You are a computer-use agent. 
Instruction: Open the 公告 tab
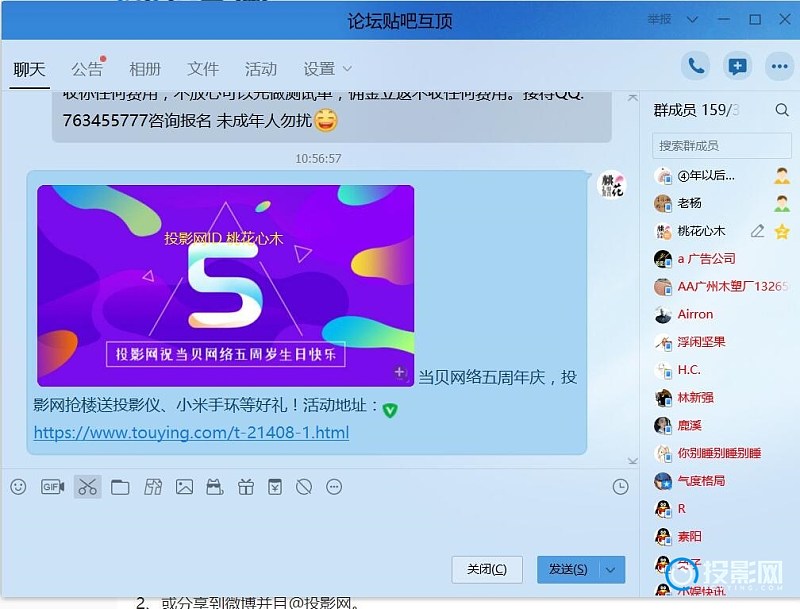point(87,69)
